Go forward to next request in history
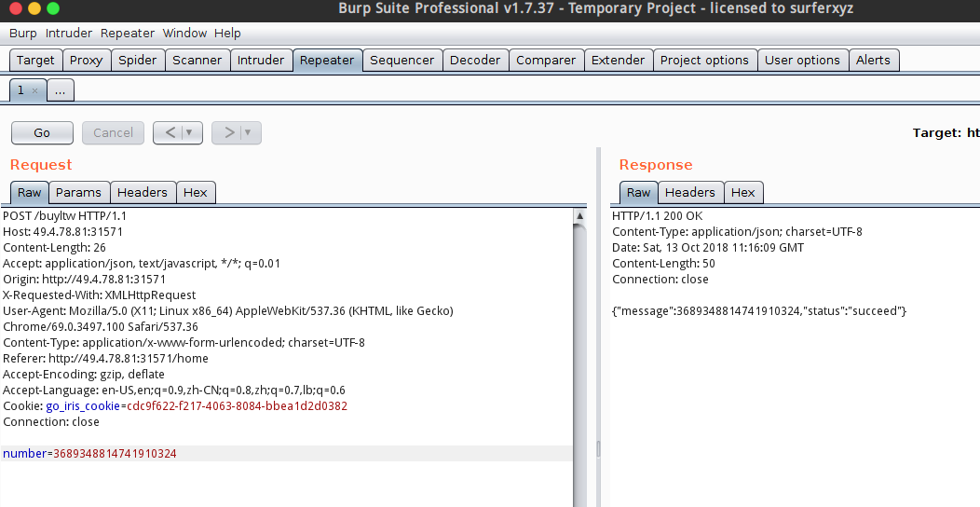Image resolution: width=980 pixels, height=507 pixels. point(228,132)
